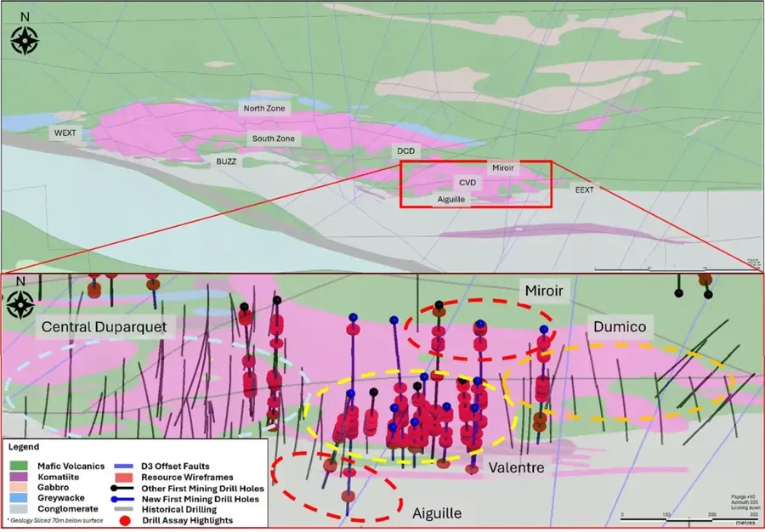Click the peach Gabbro legend swatch
This screenshot has height=532, width=765.
pyautogui.click(x=20, y=488)
